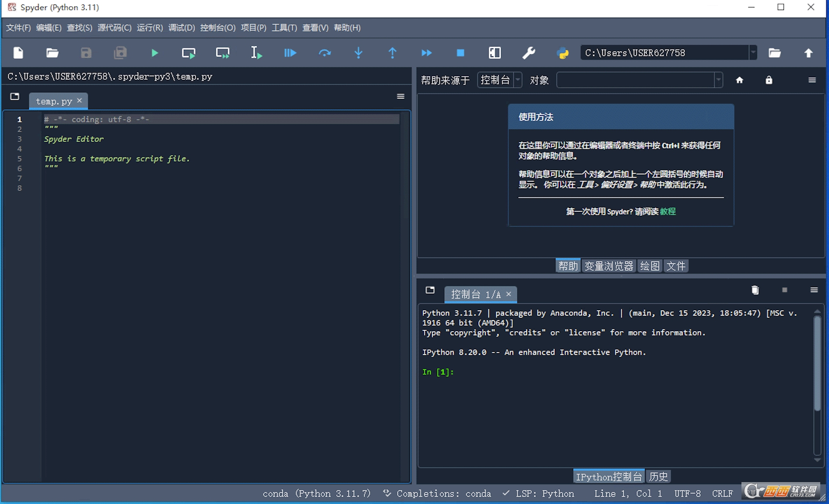Interrupt kernel stop square in console
This screenshot has height=504, width=829.
pos(785,290)
